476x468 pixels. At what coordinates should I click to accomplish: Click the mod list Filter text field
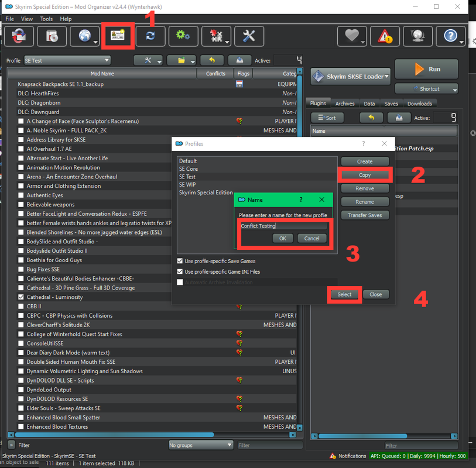coord(269,445)
